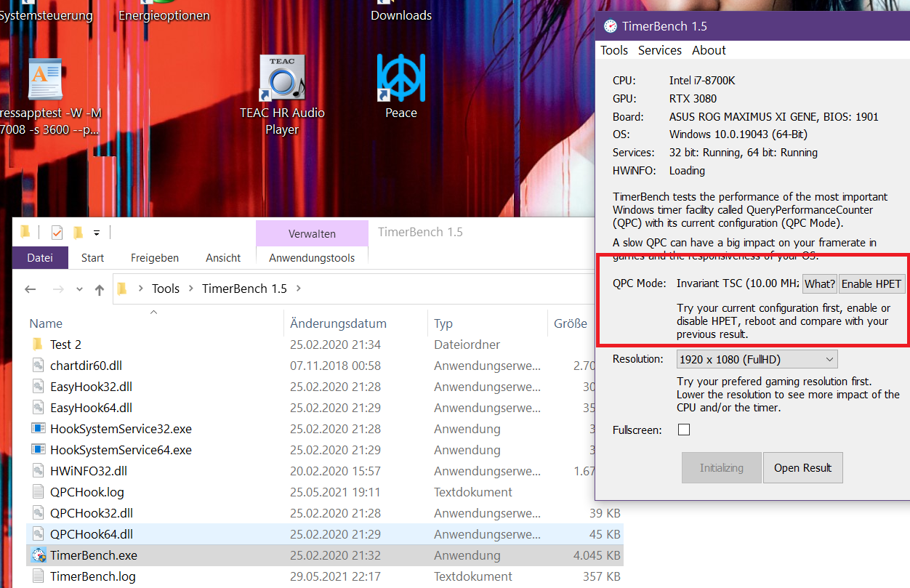910x588 pixels.
Task: Click TimerBench 1.5 in the address bar path
Action: tap(244, 289)
